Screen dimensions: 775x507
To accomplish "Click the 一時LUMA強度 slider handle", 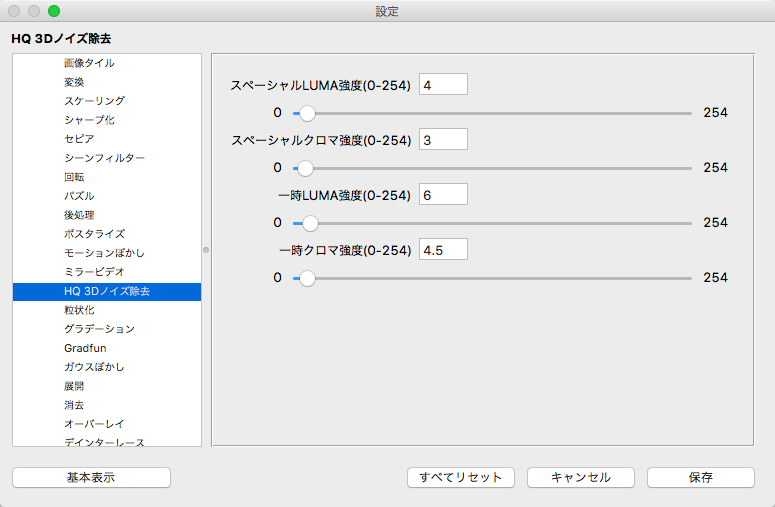I will [x=310, y=223].
